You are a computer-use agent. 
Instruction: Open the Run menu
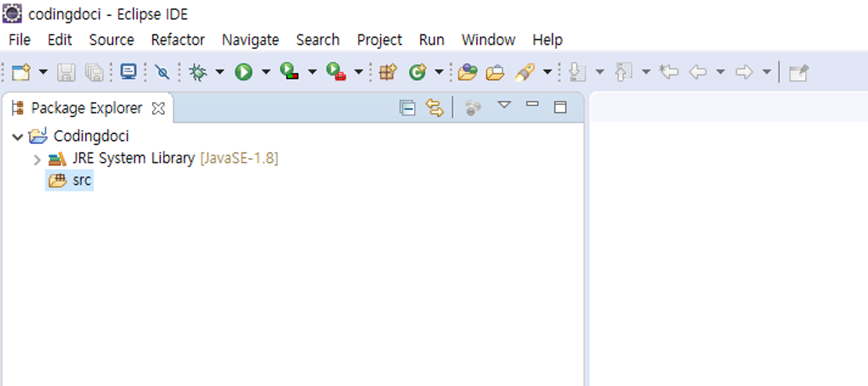(432, 40)
